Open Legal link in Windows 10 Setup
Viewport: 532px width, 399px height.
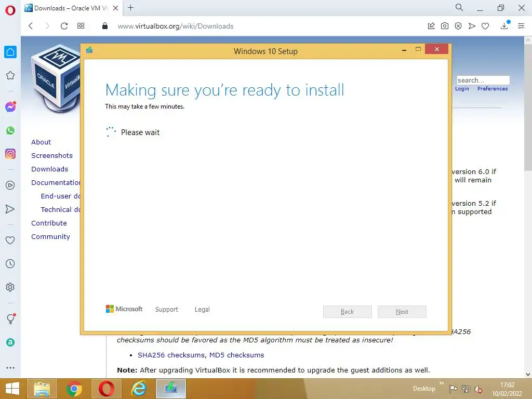[x=202, y=310]
